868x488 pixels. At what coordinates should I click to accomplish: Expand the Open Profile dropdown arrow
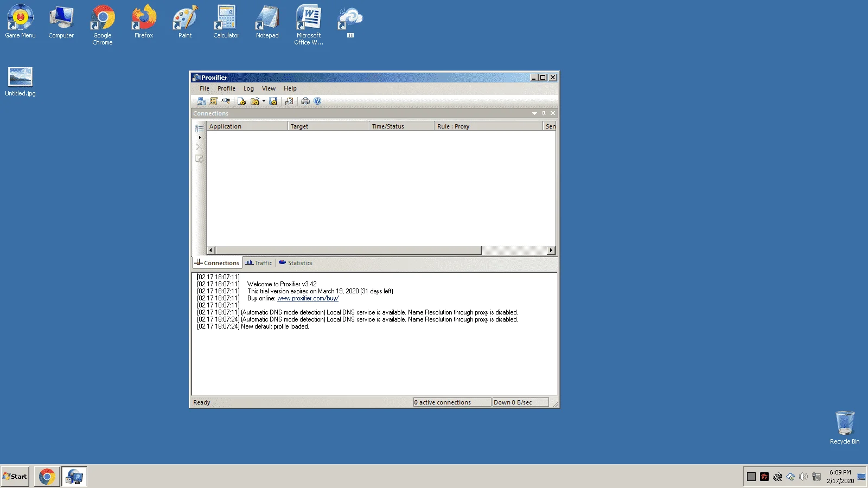tap(264, 101)
